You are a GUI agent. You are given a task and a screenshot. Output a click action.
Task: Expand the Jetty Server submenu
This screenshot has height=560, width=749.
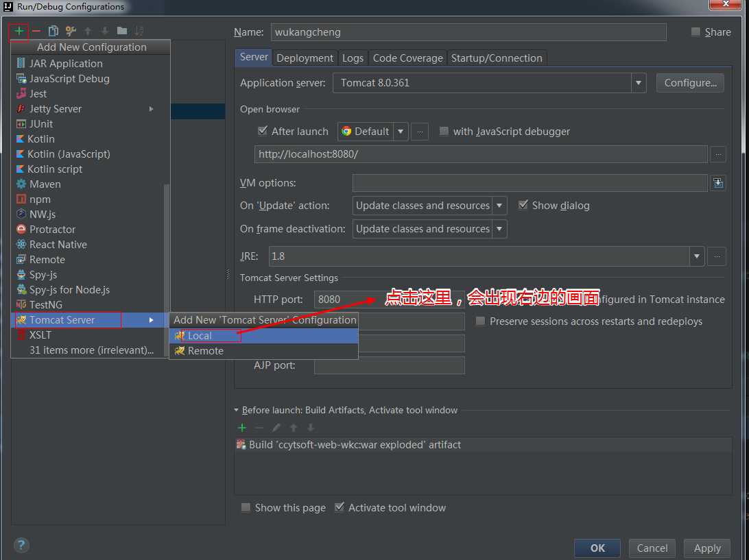click(151, 109)
